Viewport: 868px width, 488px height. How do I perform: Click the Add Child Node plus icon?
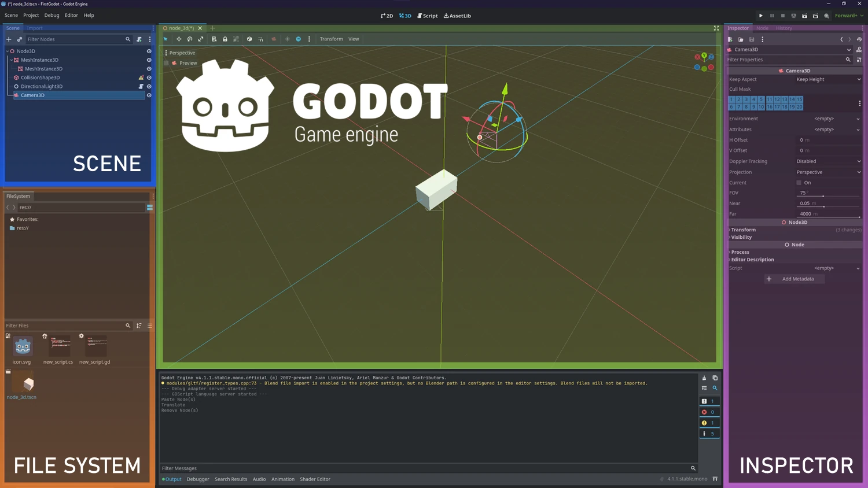pos(9,39)
